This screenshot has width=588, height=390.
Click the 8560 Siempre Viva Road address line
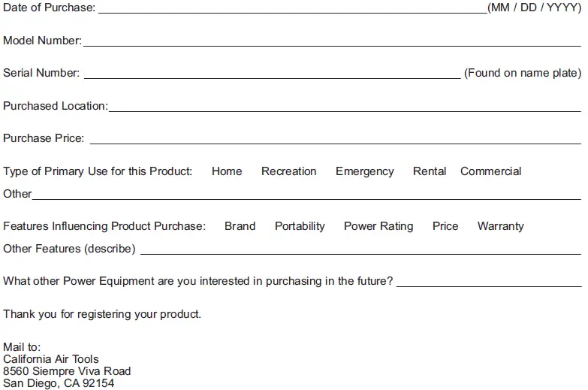(67, 371)
